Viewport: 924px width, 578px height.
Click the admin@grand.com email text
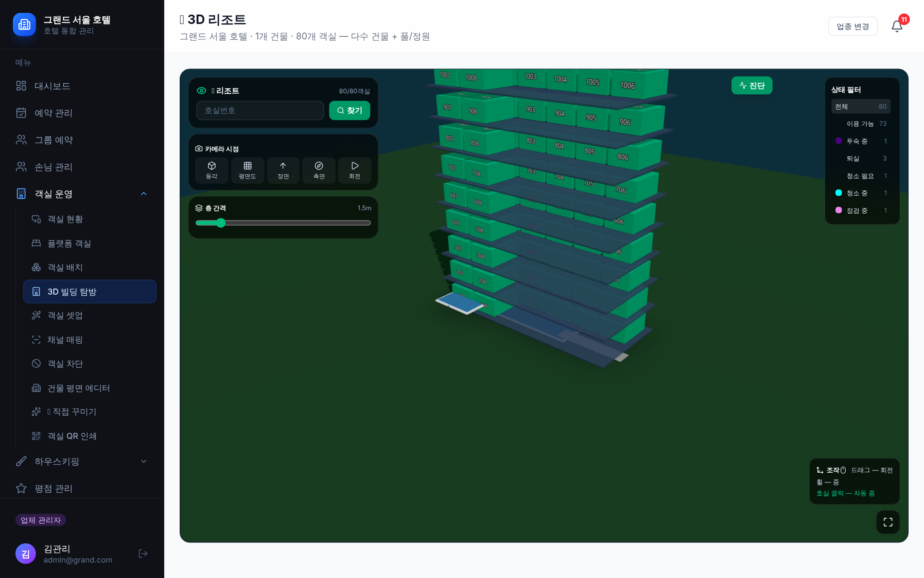[x=78, y=560]
